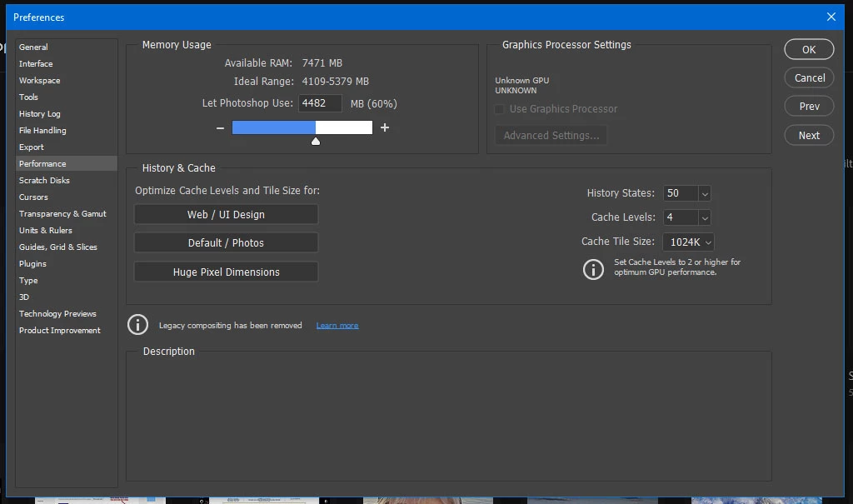
Task: Click the Cancel button
Action: pyautogui.click(x=809, y=77)
